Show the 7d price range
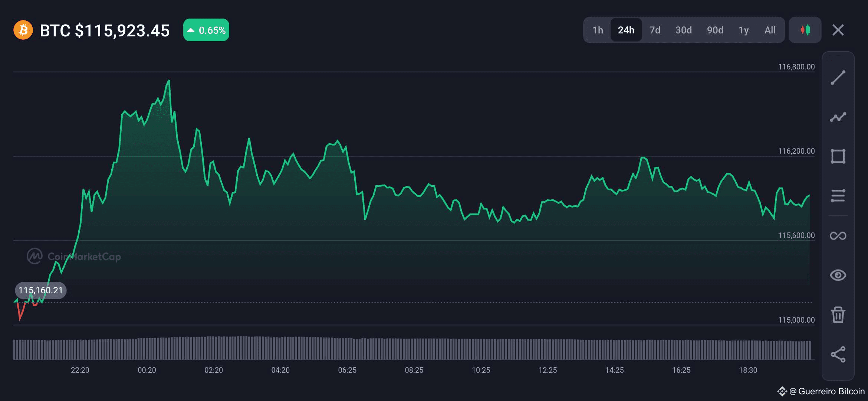 (655, 30)
